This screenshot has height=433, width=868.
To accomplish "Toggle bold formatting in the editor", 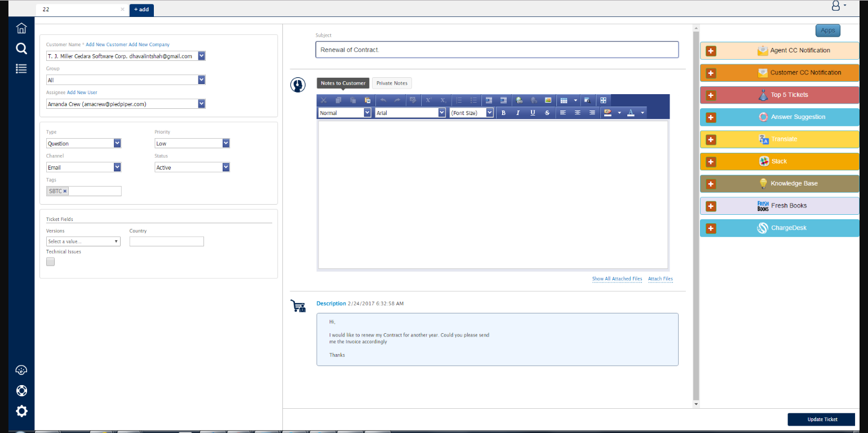I will coord(503,112).
